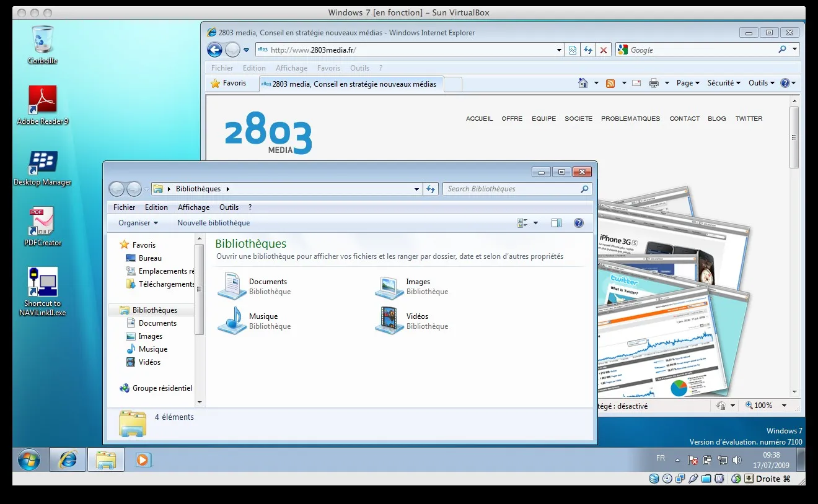Follow the BLOG link on the 2803 webpage
Image resolution: width=818 pixels, height=504 pixels.
pyautogui.click(x=716, y=118)
